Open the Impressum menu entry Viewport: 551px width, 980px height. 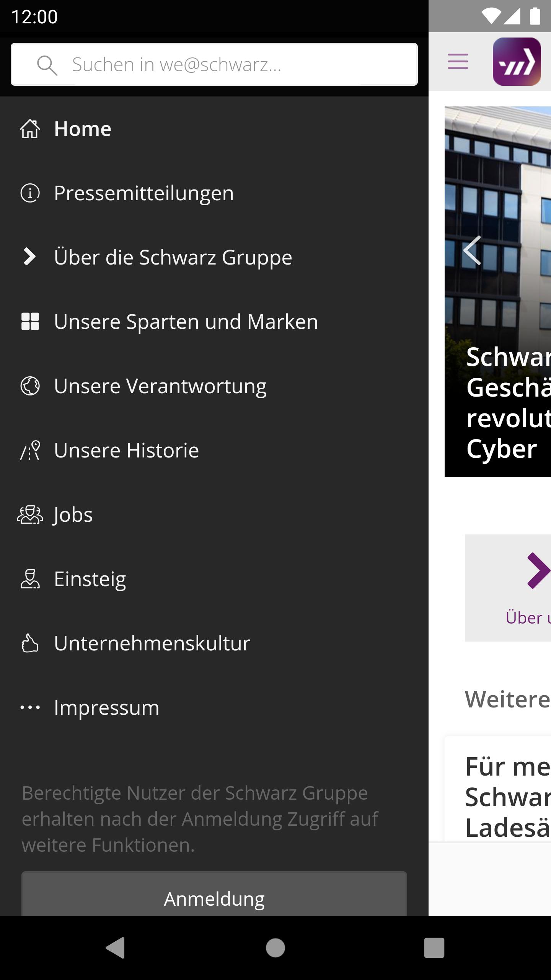pos(214,707)
